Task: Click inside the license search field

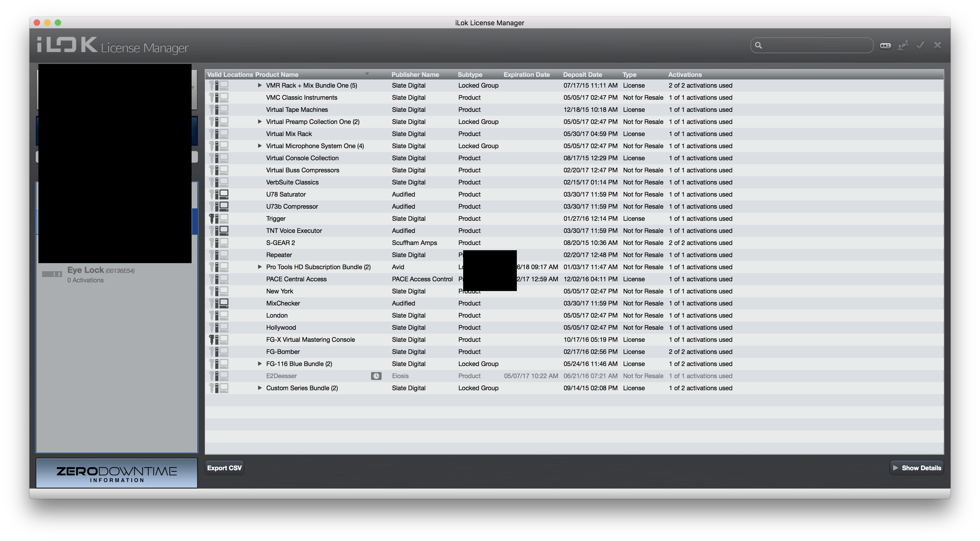Action: point(812,45)
